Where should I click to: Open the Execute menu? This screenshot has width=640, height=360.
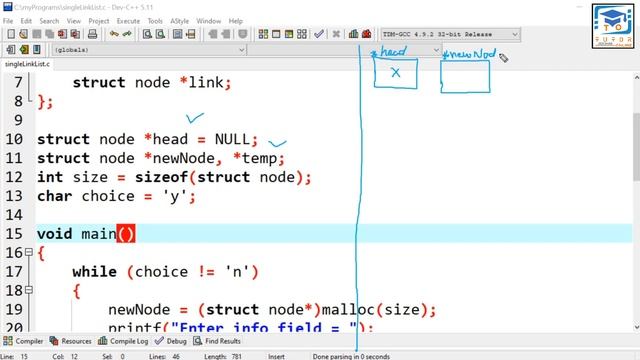[x=128, y=21]
